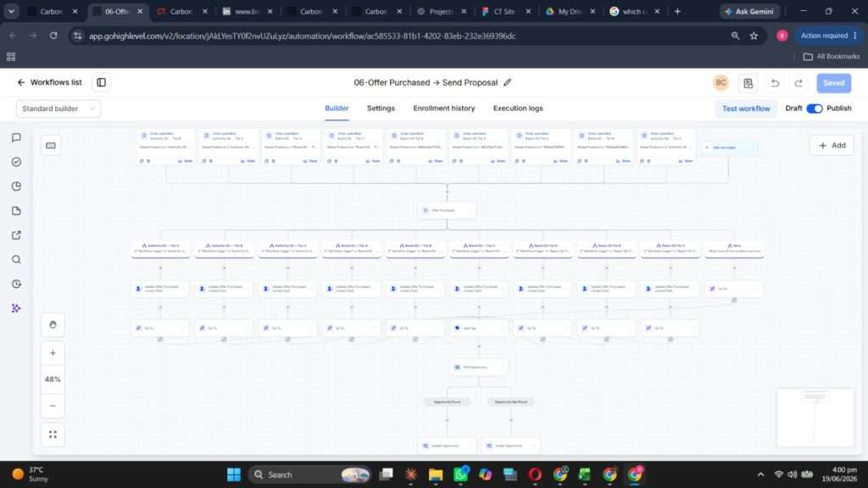Click the Add button on canvas
The height and width of the screenshot is (488, 868).
coord(832,146)
